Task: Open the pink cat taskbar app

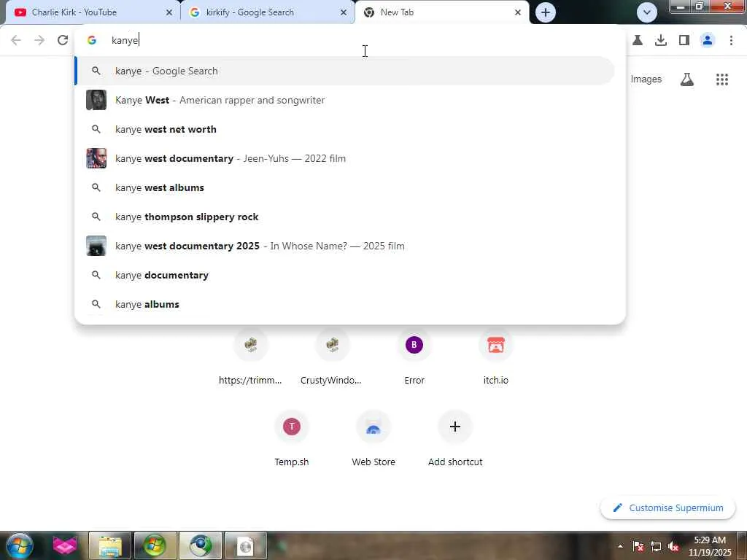Action: [x=65, y=545]
